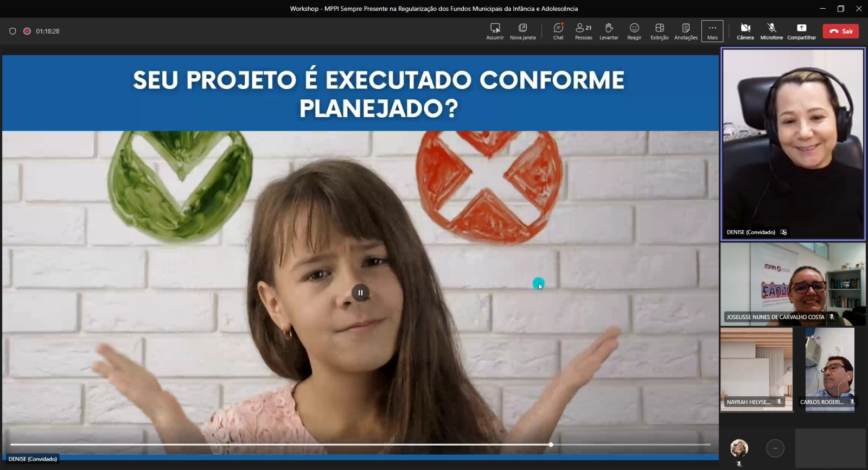Pause the shared video playback
Image resolution: width=868 pixels, height=470 pixels.
point(360,293)
